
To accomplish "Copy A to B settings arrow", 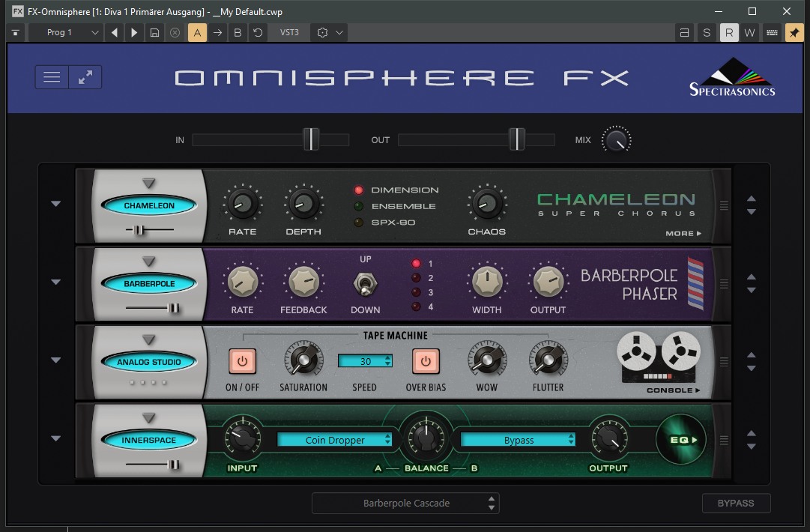I will (217, 32).
